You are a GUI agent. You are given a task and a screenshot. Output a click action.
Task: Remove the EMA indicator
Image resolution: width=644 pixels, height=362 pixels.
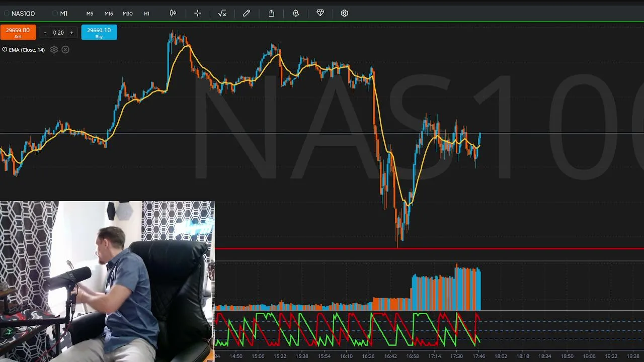(x=65, y=50)
